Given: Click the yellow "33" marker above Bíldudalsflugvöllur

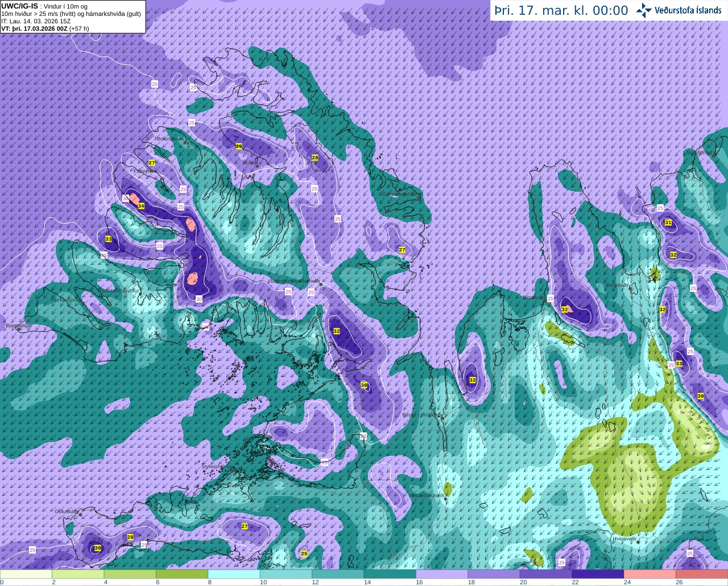Looking at the screenshot, I should point(109,239).
